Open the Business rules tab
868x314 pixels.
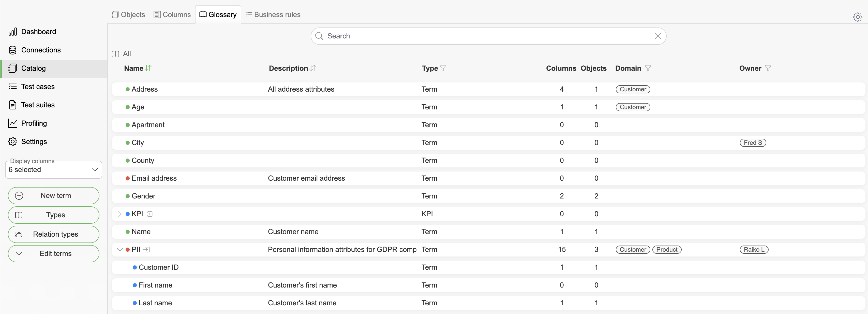pos(273,15)
